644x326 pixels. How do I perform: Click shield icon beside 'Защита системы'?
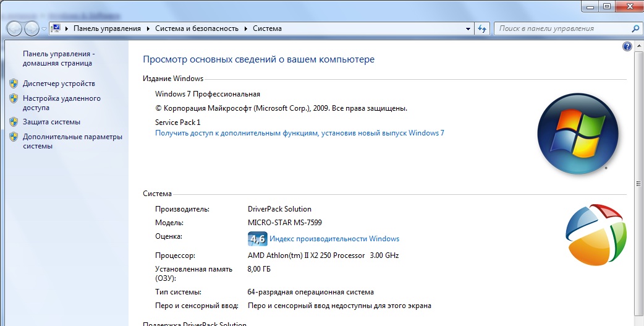14,122
